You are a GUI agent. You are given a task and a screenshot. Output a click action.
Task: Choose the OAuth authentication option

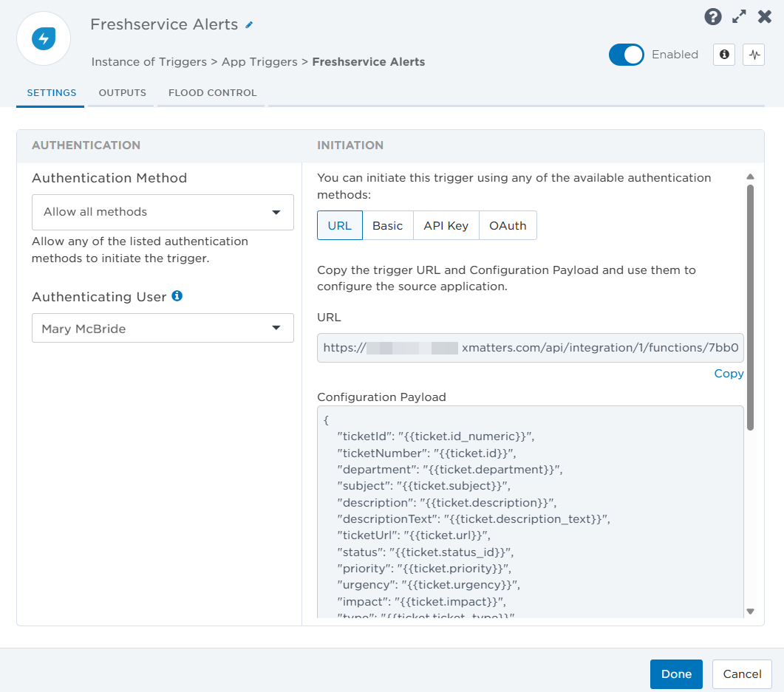click(x=508, y=226)
